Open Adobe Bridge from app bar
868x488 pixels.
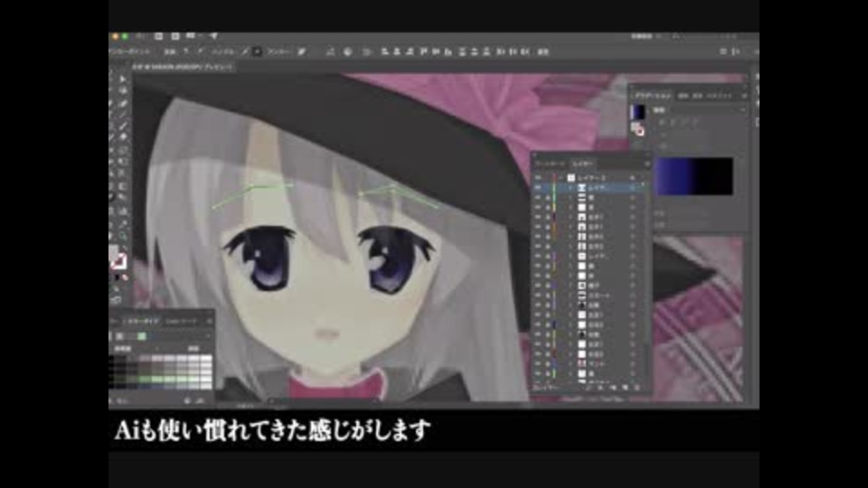click(158, 36)
